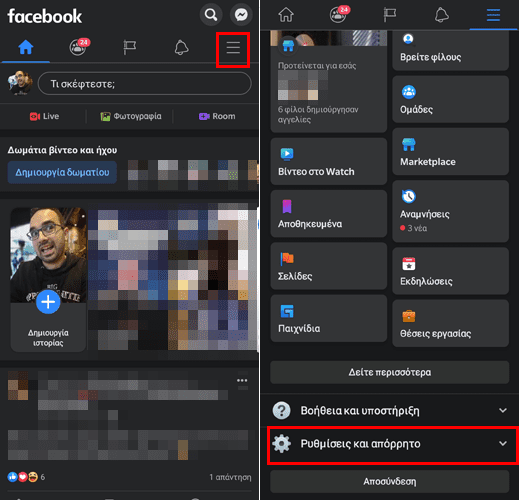This screenshot has height=500, width=519.
Task: Open Σελίδες pages shortcut
Action: pyautogui.click(x=329, y=266)
